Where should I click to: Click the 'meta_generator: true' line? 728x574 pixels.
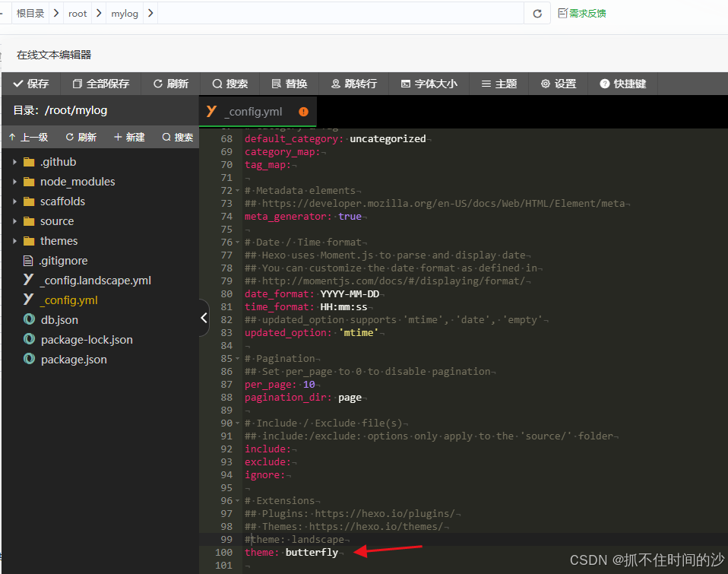[x=303, y=217]
